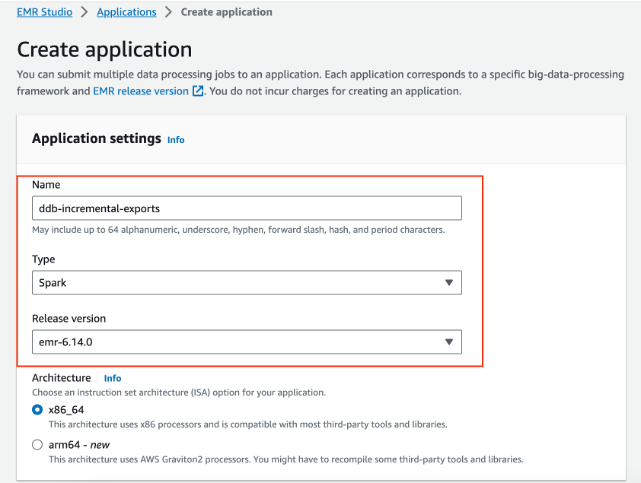The width and height of the screenshot is (641, 483).
Task: Select the x86_64 architecture radio button
Action: click(37, 410)
